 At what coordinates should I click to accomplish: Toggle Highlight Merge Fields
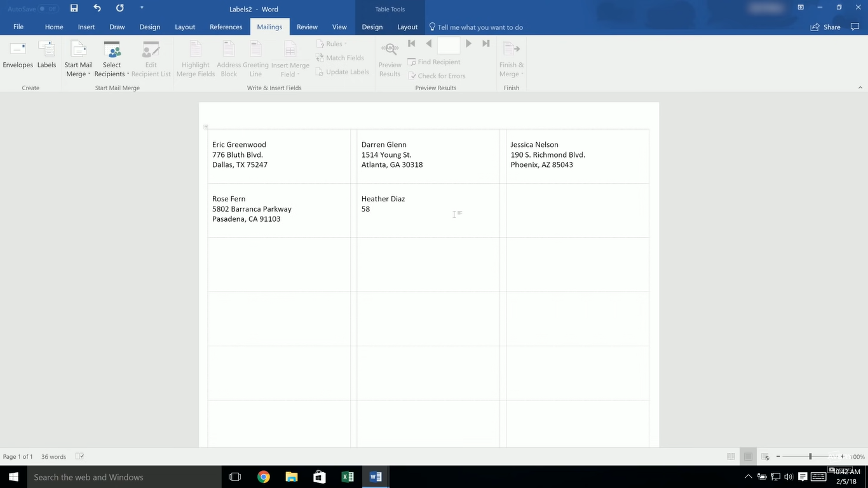pyautogui.click(x=195, y=57)
